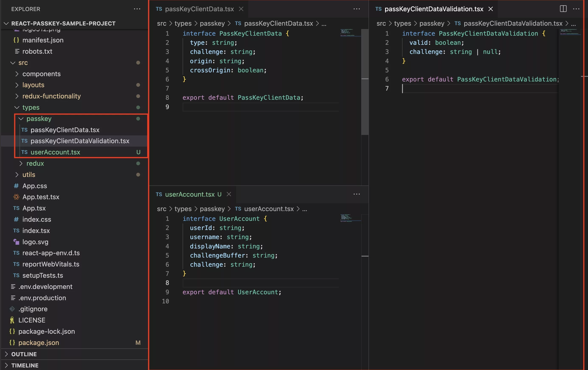
Task: Click TS icon beside setupTests.ts
Action: pyautogui.click(x=16, y=275)
